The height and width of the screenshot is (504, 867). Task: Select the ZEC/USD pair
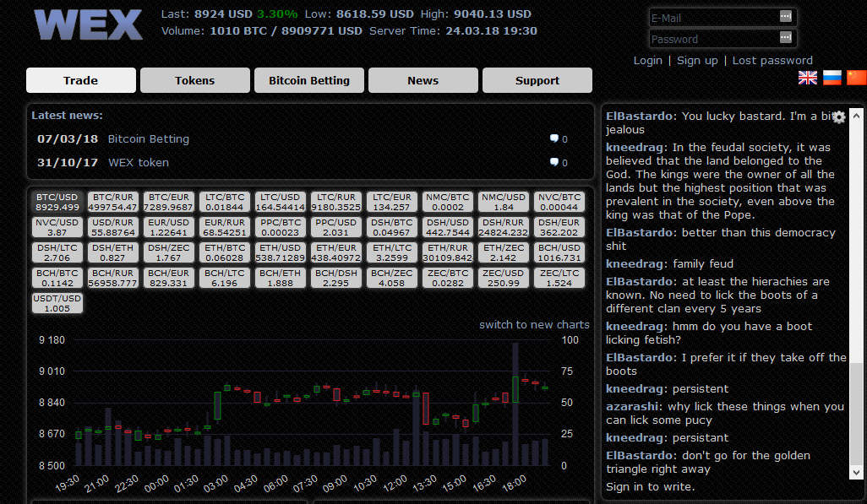point(504,278)
